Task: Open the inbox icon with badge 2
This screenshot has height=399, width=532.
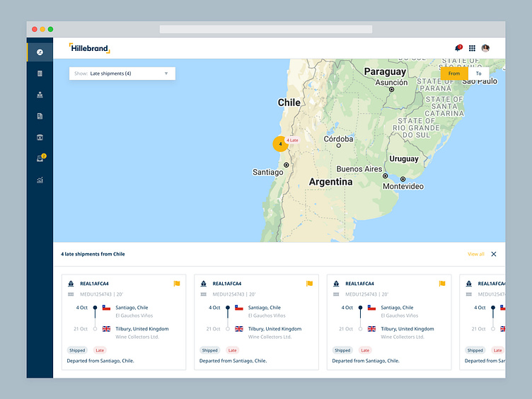Action: pyautogui.click(x=41, y=158)
